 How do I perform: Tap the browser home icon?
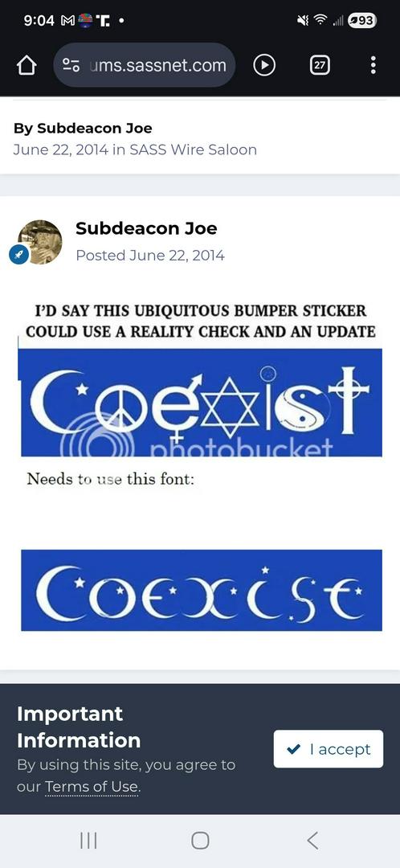27,65
